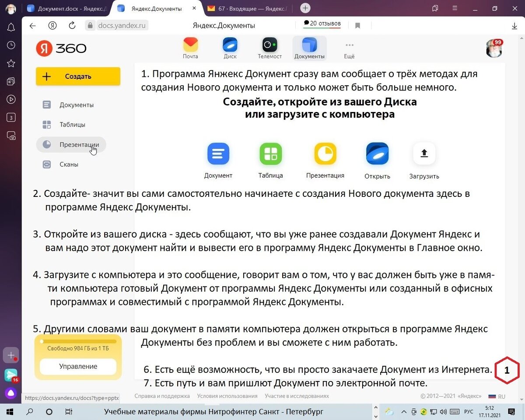This screenshot has height=420, width=525.
Task: Reload the page
Action: [x=72, y=26]
